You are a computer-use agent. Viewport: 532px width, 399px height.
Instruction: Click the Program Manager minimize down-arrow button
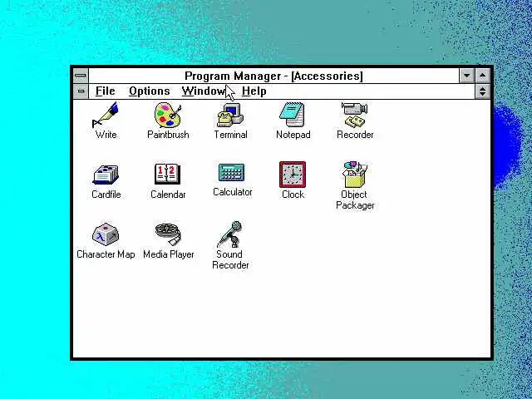click(x=467, y=76)
